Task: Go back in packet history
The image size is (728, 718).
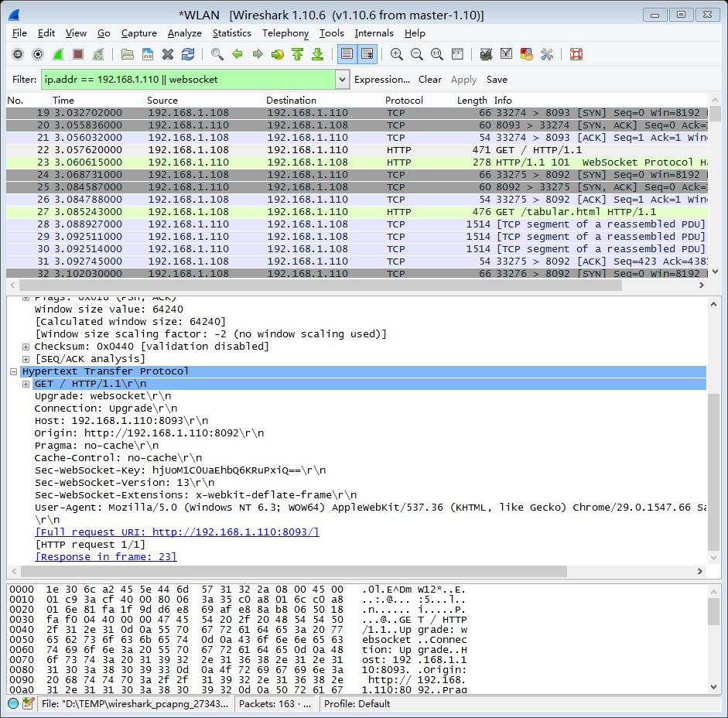Action: (x=238, y=54)
